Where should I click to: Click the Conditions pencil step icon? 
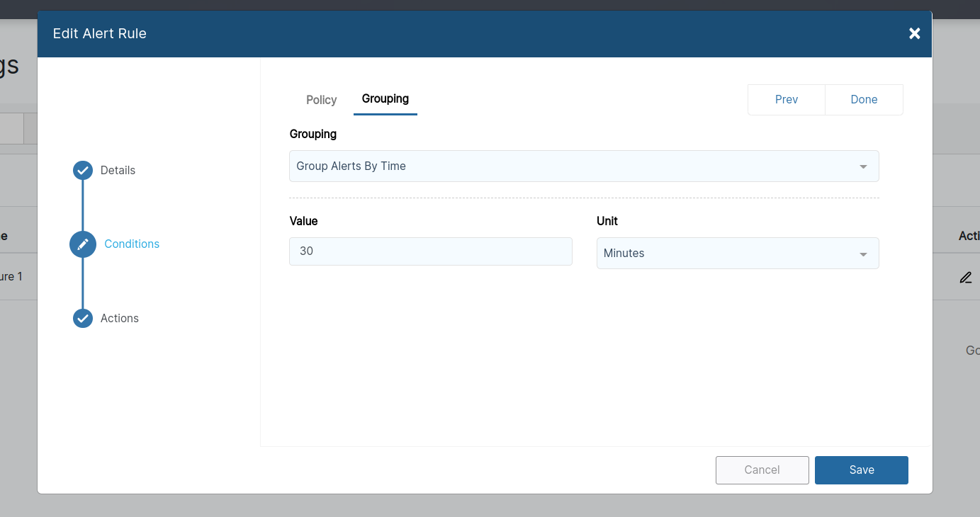point(82,244)
